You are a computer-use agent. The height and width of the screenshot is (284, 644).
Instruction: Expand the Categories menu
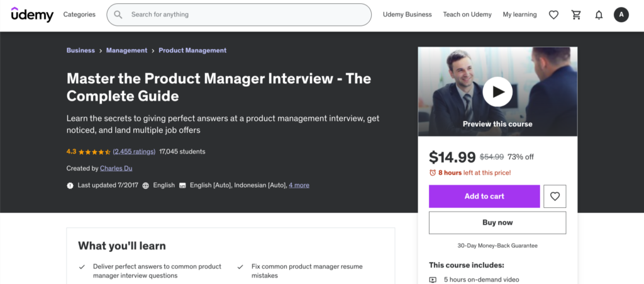pyautogui.click(x=79, y=14)
